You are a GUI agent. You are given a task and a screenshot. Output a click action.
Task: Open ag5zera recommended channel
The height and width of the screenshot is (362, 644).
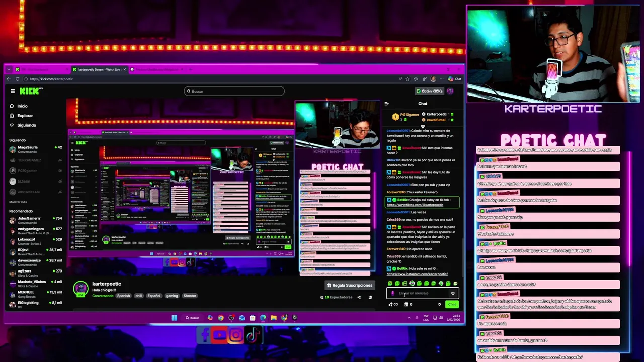click(x=35, y=273)
